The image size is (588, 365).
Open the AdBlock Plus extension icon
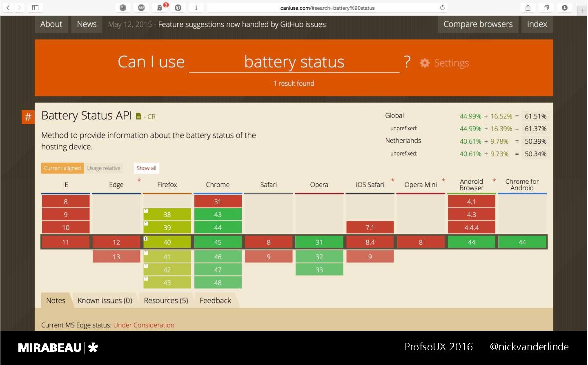point(141,7)
